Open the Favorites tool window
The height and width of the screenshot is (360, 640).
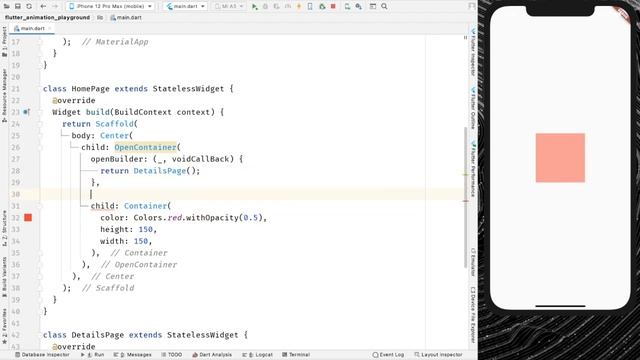click(x=4, y=327)
